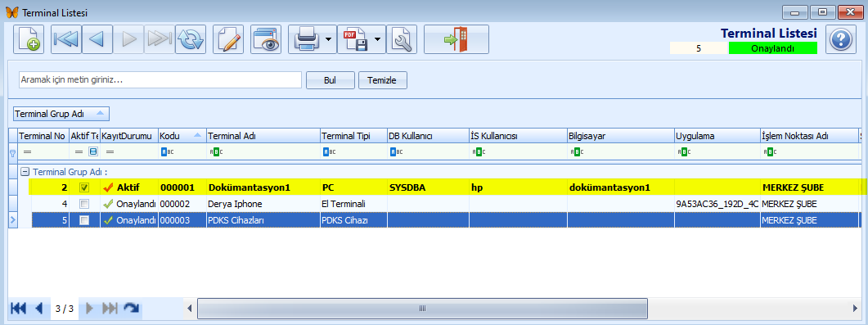Image resolution: width=868 pixels, height=325 pixels.
Task: Sort by KayıtDurumu column header
Action: (x=129, y=136)
